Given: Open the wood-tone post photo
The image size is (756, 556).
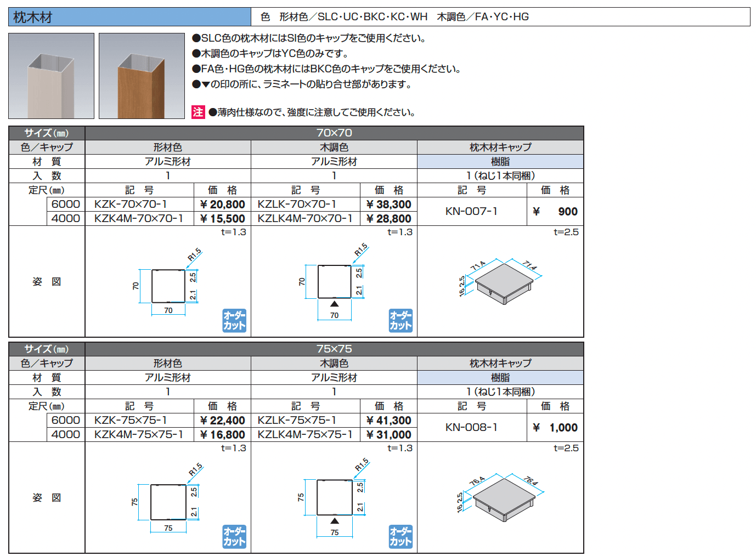Looking at the screenshot, I should point(142,76).
